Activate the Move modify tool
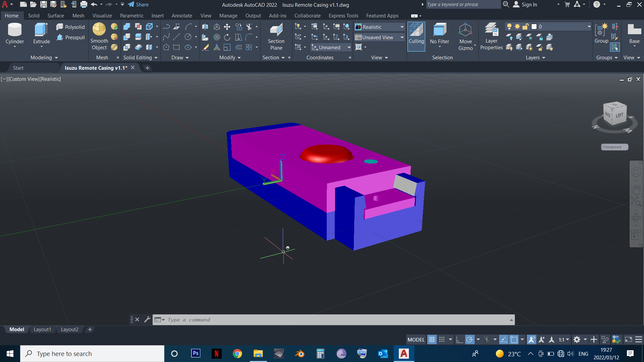This screenshot has width=644, height=362. tap(227, 26)
